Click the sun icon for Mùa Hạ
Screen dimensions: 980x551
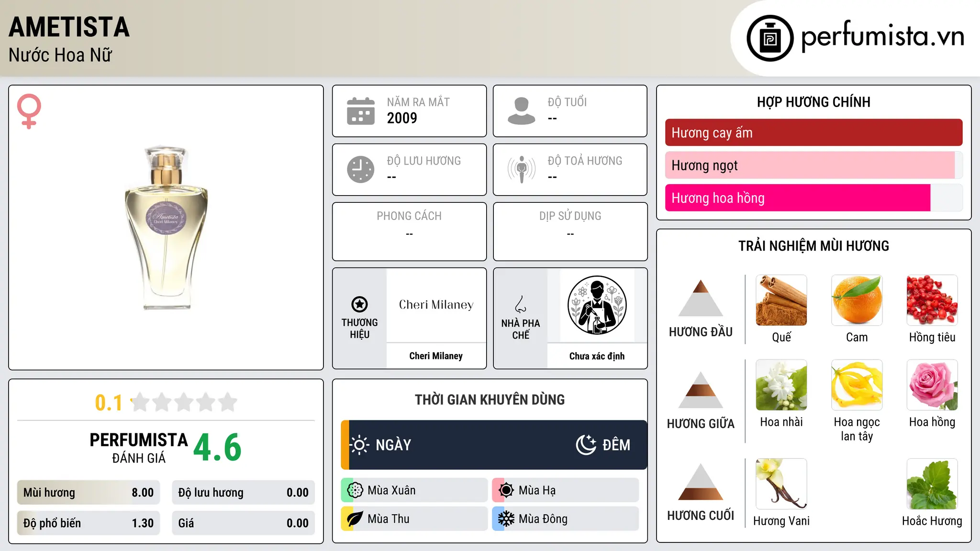click(506, 490)
